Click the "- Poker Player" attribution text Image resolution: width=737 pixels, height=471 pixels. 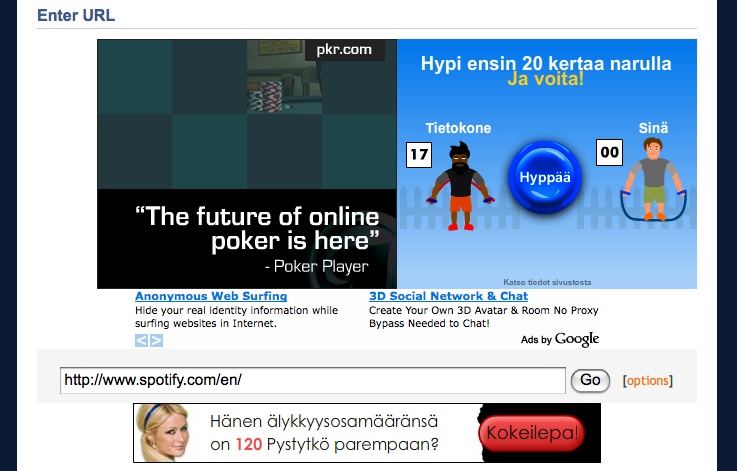[x=316, y=267]
